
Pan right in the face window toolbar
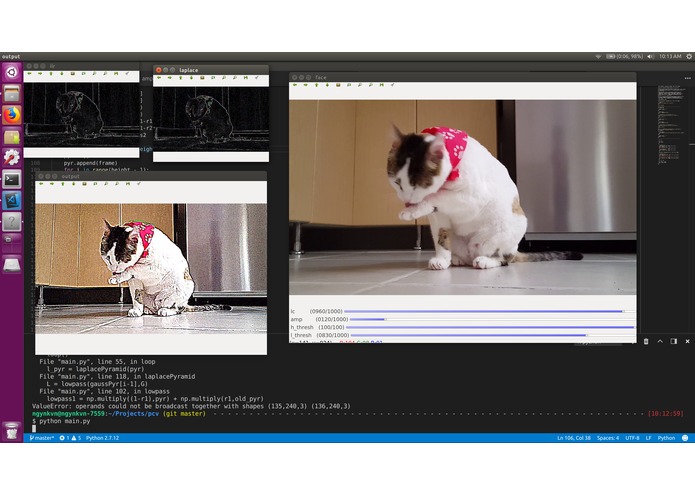(306, 85)
